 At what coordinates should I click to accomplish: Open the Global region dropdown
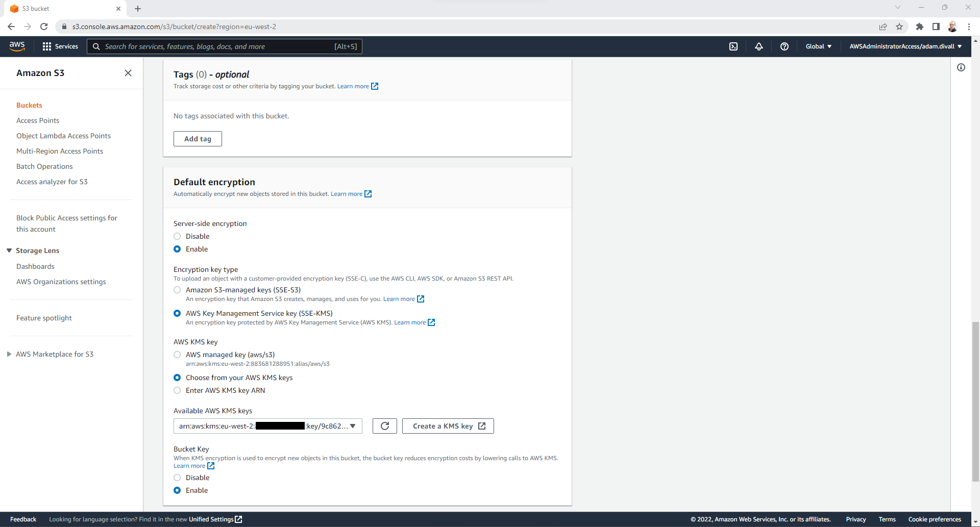pos(819,46)
